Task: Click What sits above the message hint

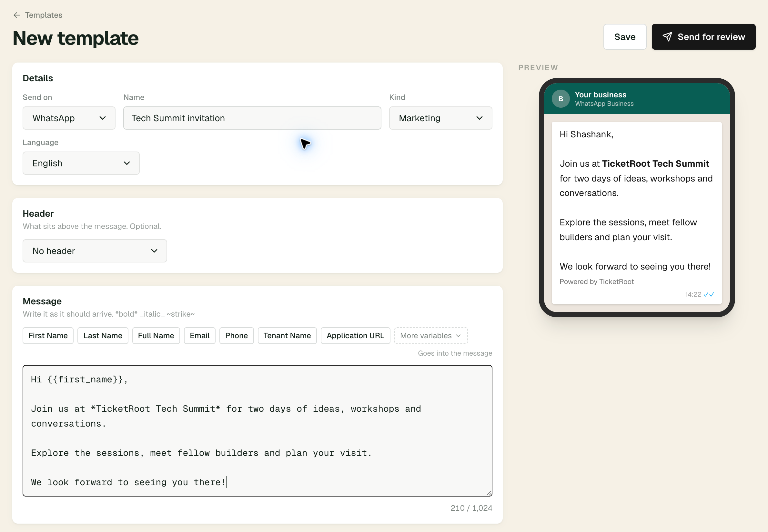Action: pos(92,226)
